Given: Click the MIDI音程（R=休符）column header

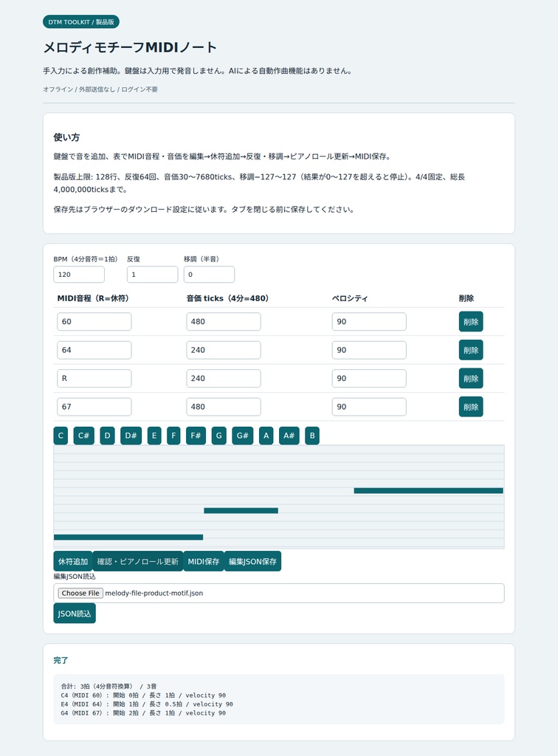Looking at the screenshot, I should (x=93, y=298).
